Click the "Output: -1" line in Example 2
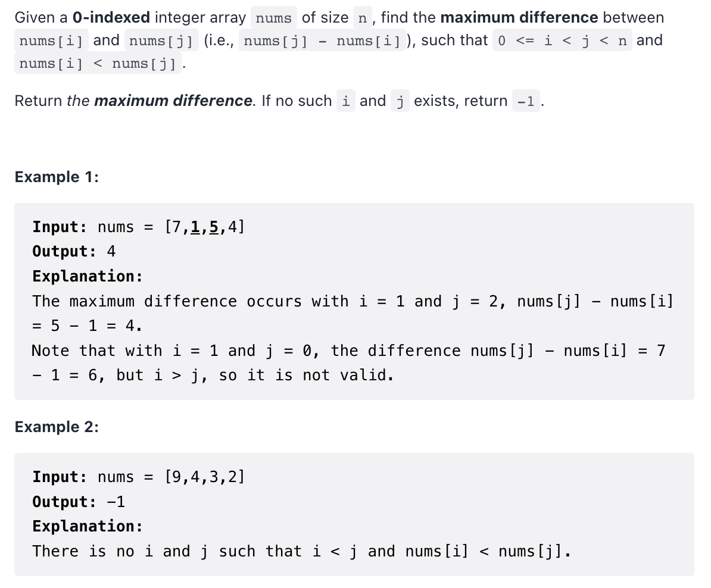 point(79,502)
